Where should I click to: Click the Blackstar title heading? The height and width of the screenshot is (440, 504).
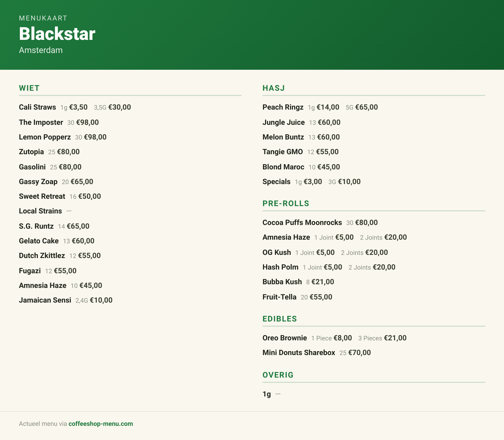pos(57,34)
